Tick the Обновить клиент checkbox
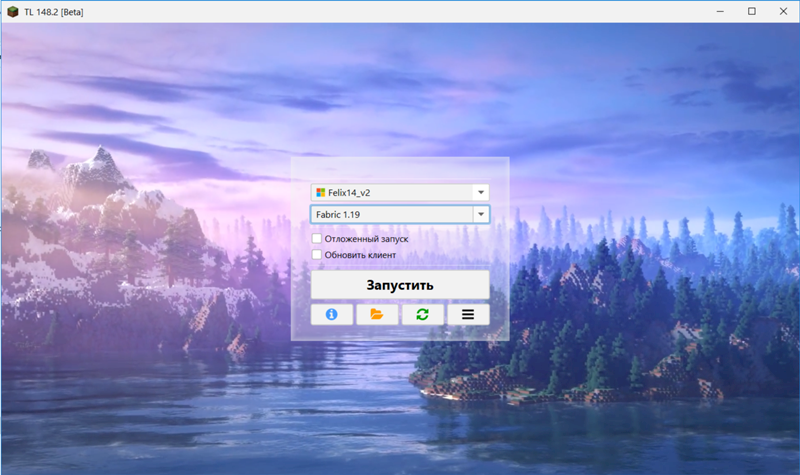Image resolution: width=800 pixels, height=475 pixels. coord(317,254)
